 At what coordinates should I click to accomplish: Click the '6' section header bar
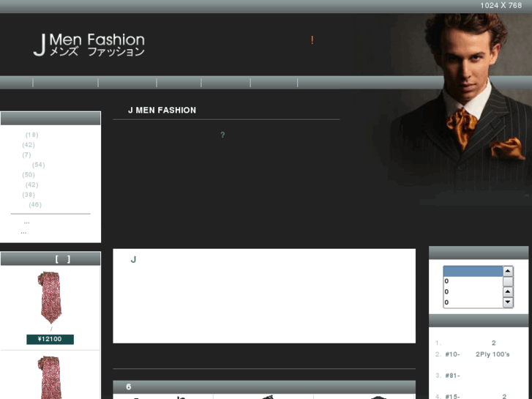click(264, 387)
